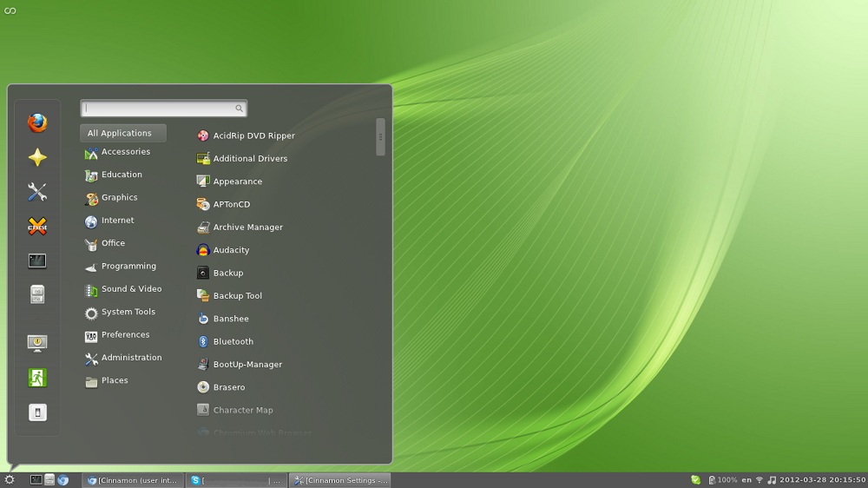868x488 pixels.
Task: Show the Programming category
Action: coord(121,267)
